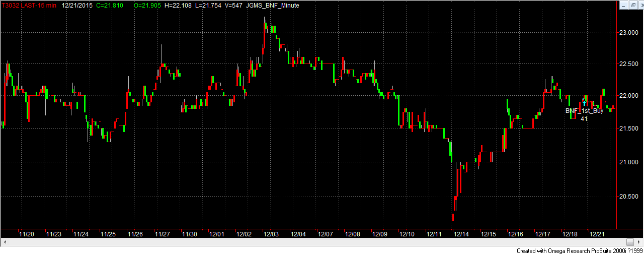Click the 12/10 date axis label
644x254 pixels.
[407, 234]
